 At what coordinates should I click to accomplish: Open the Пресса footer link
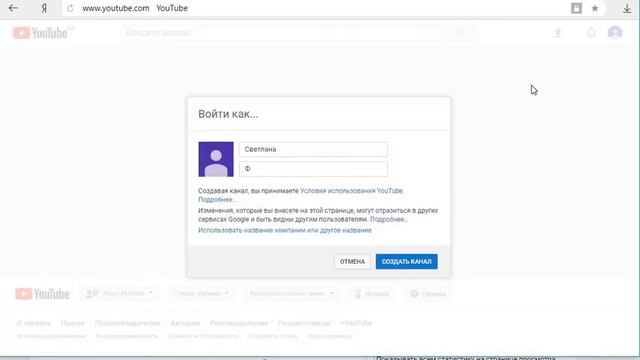pos(73,323)
